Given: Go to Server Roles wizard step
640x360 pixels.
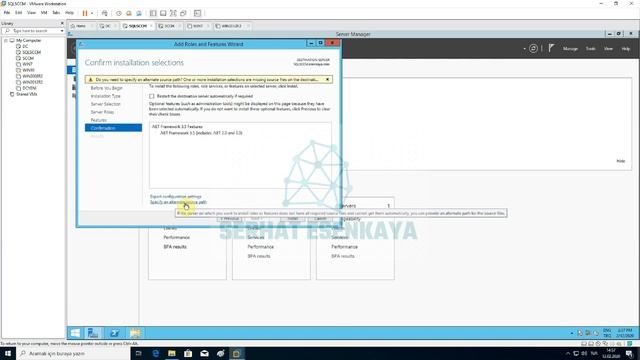Looking at the screenshot, I should (x=102, y=112).
